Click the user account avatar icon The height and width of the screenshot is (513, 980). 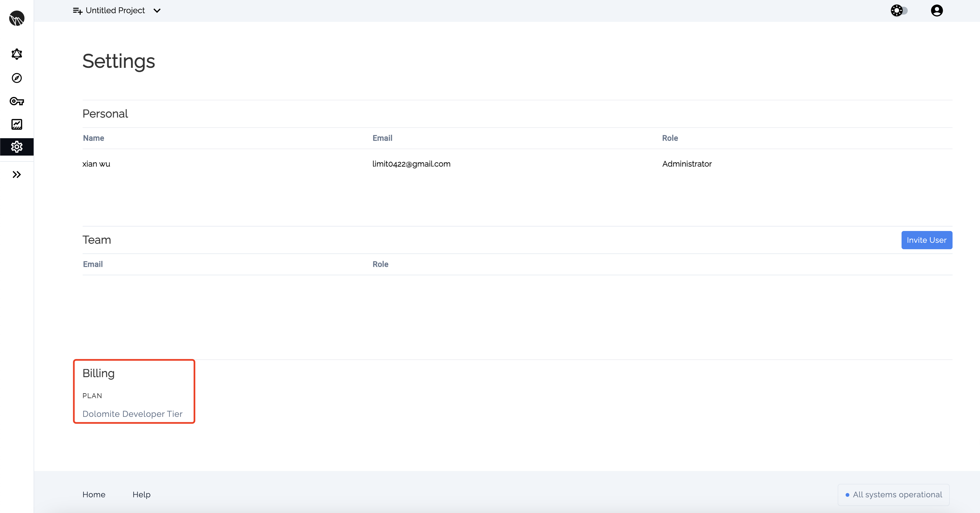pyautogui.click(x=937, y=11)
